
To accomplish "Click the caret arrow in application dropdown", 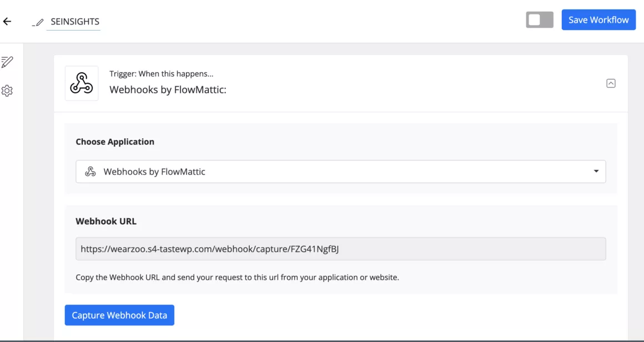I will coord(596,172).
